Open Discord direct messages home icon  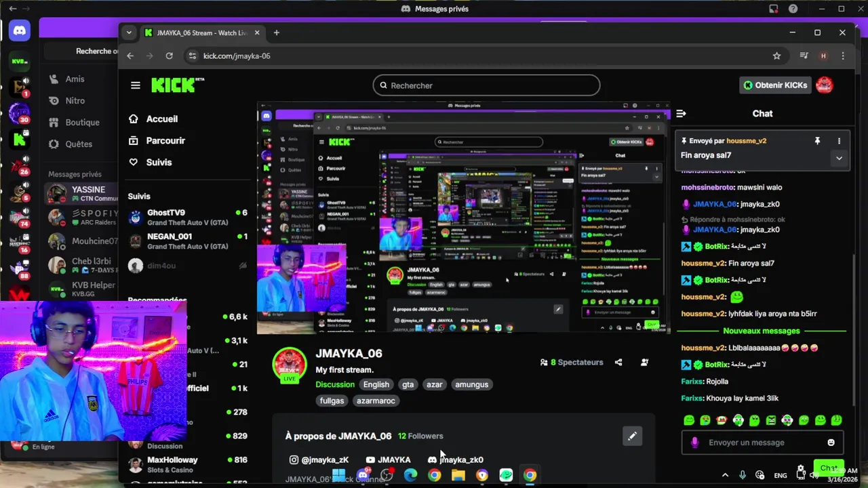19,30
